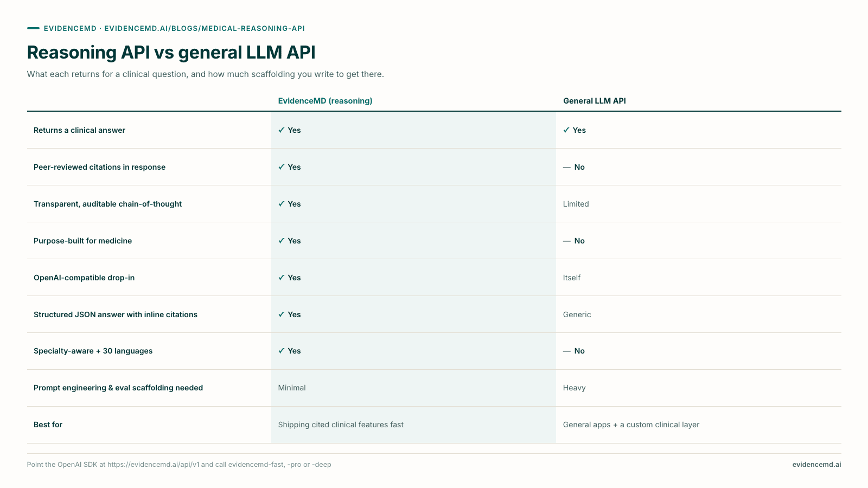The width and height of the screenshot is (868, 488).
Task: Click the Purpose-built for medicine row label
Action: pyautogui.click(x=82, y=241)
